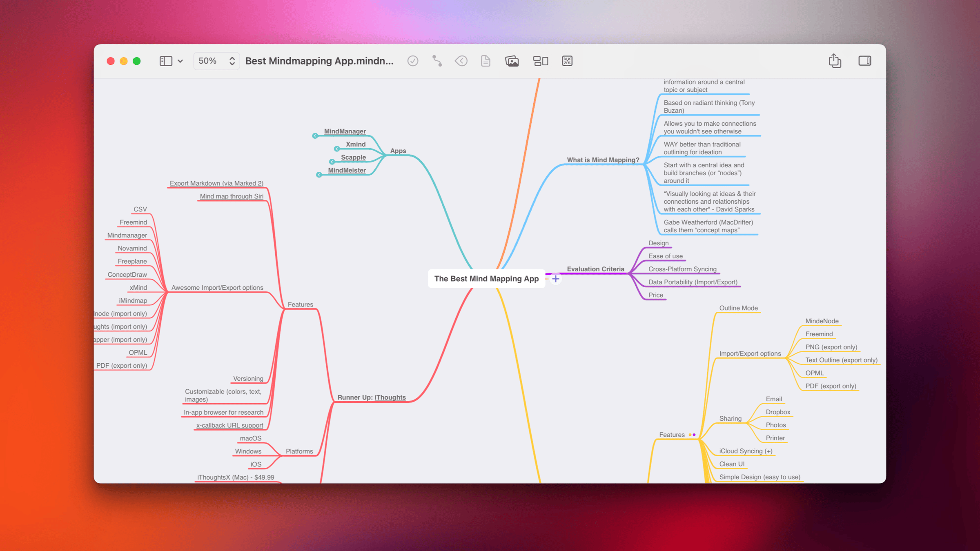Click the plus button beside central node
This screenshot has width=980, height=551.
tap(555, 279)
